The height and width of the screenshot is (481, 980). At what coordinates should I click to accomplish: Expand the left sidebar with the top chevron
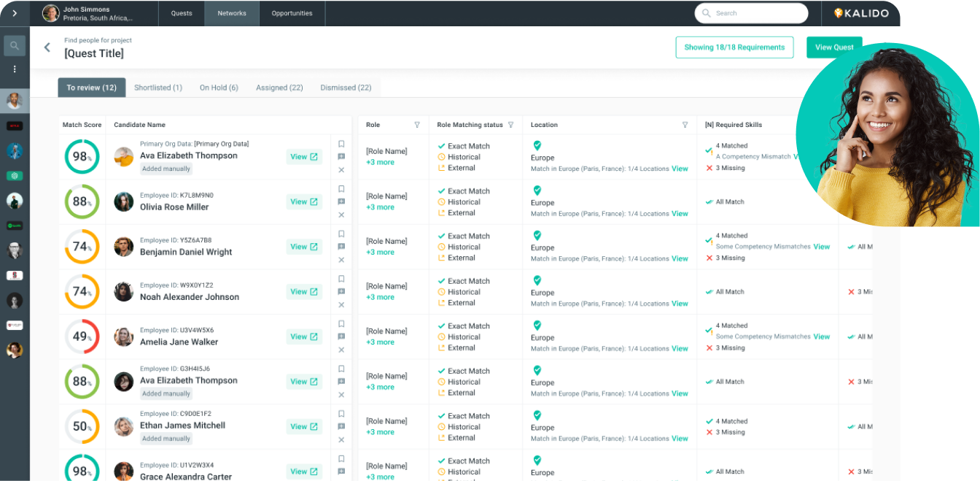[x=15, y=13]
